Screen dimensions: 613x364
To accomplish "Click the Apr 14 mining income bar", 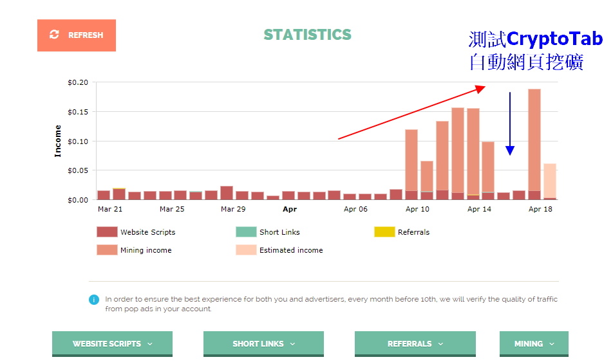I will point(473,151).
